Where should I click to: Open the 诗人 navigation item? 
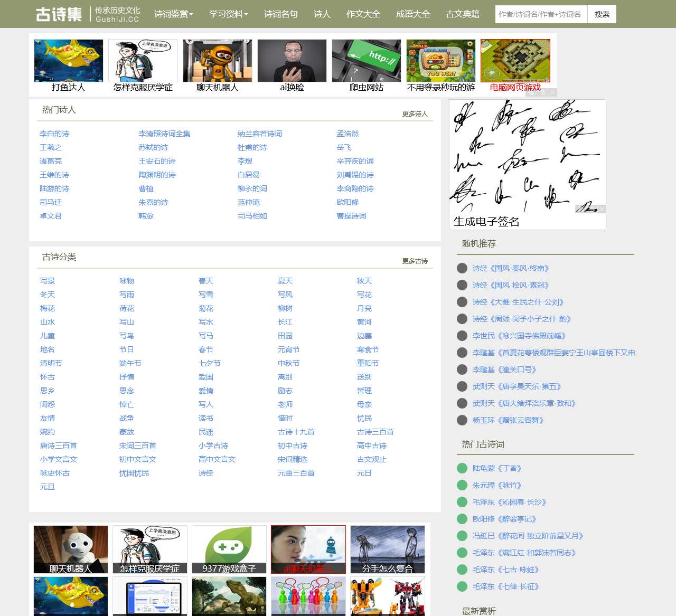pyautogui.click(x=322, y=14)
